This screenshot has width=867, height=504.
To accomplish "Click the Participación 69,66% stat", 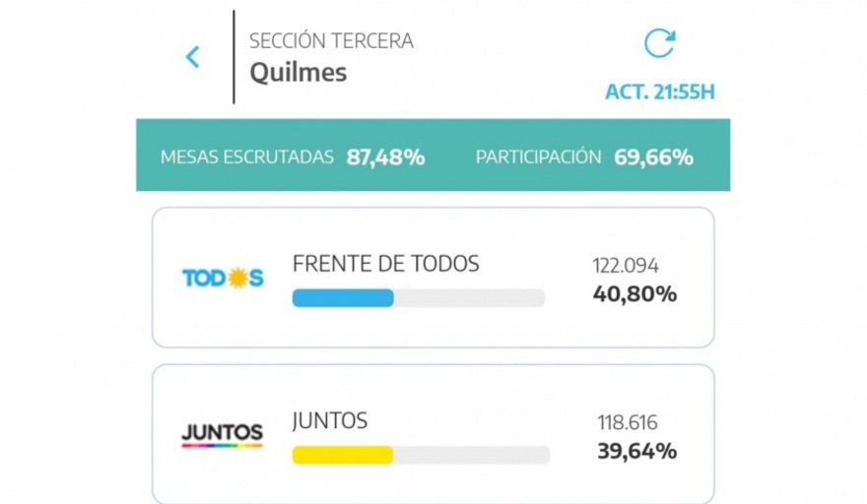I will coord(584,157).
